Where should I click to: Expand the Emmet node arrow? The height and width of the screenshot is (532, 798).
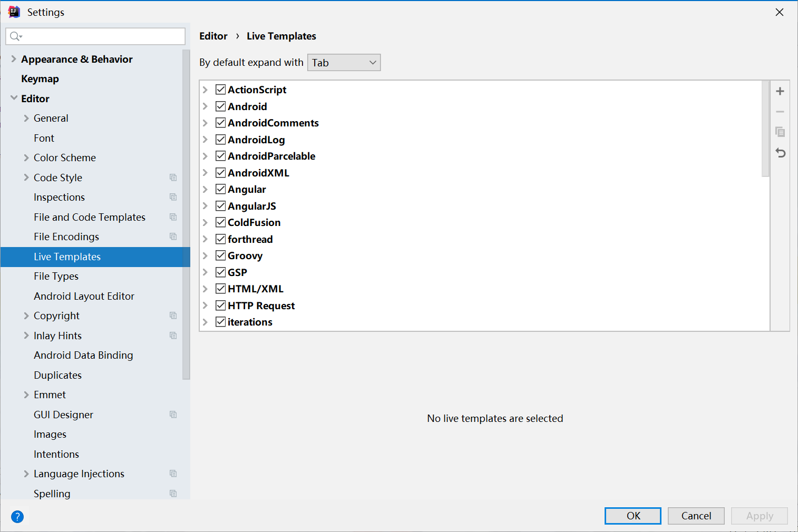[26, 395]
